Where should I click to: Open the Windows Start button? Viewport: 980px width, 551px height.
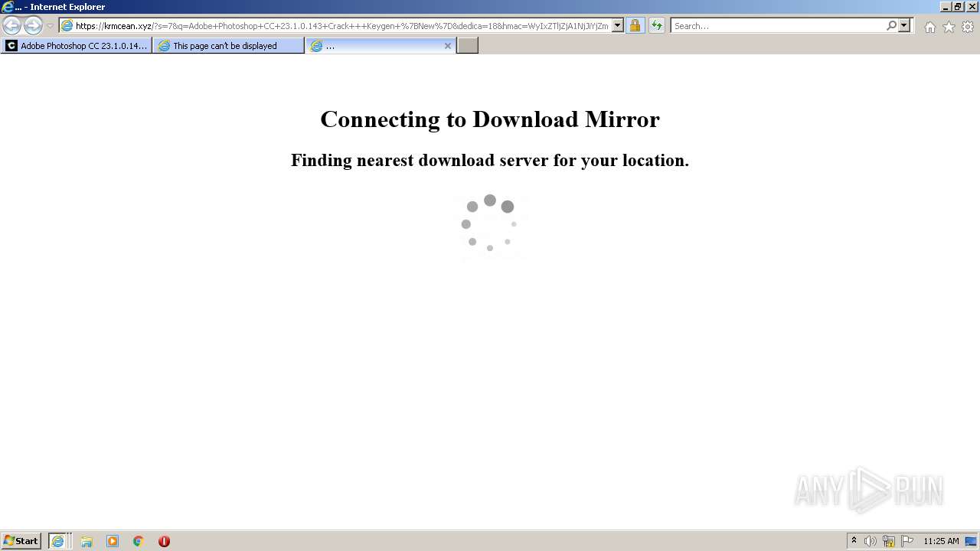[x=21, y=541]
